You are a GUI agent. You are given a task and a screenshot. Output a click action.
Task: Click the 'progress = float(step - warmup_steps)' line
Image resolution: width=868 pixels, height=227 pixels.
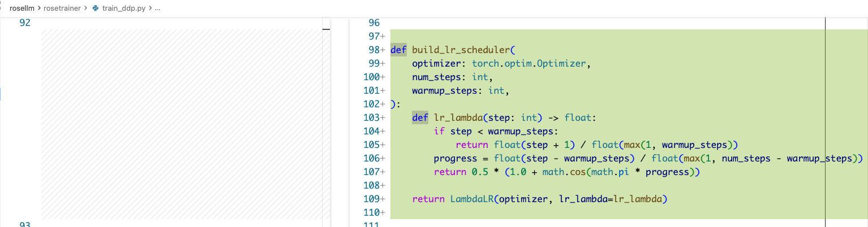pos(648,158)
